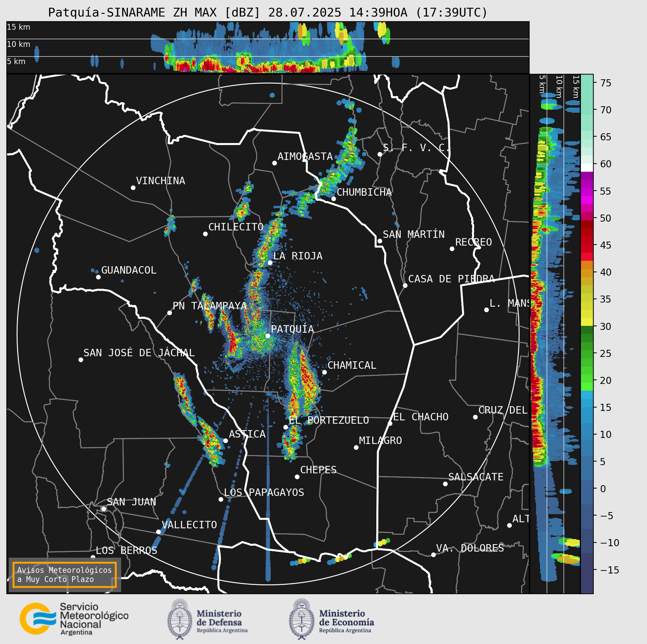Click the GUANDACOL location marker
The width and height of the screenshot is (647, 644).
coord(98,277)
